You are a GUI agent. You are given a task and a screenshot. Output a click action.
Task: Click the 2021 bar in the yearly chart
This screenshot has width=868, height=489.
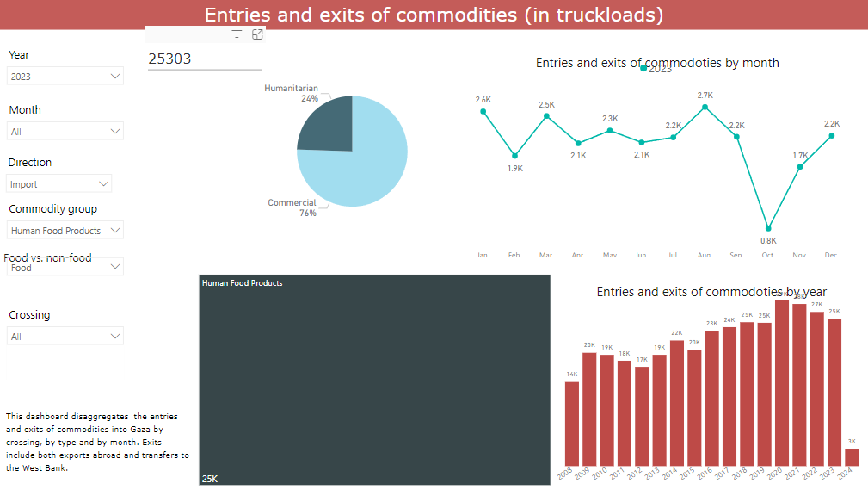pos(799,385)
